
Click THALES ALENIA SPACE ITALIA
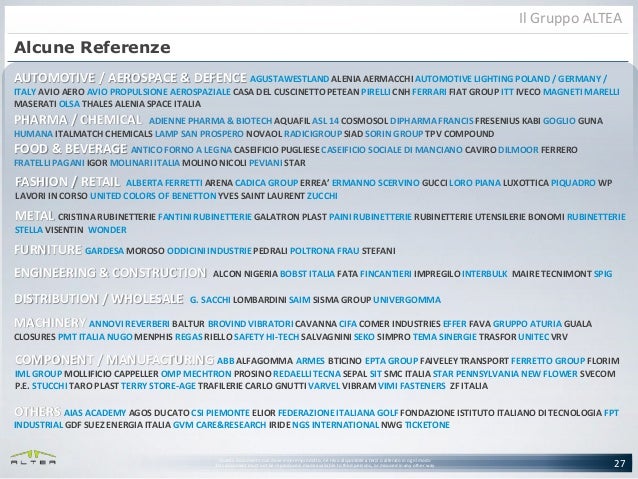pos(141,104)
